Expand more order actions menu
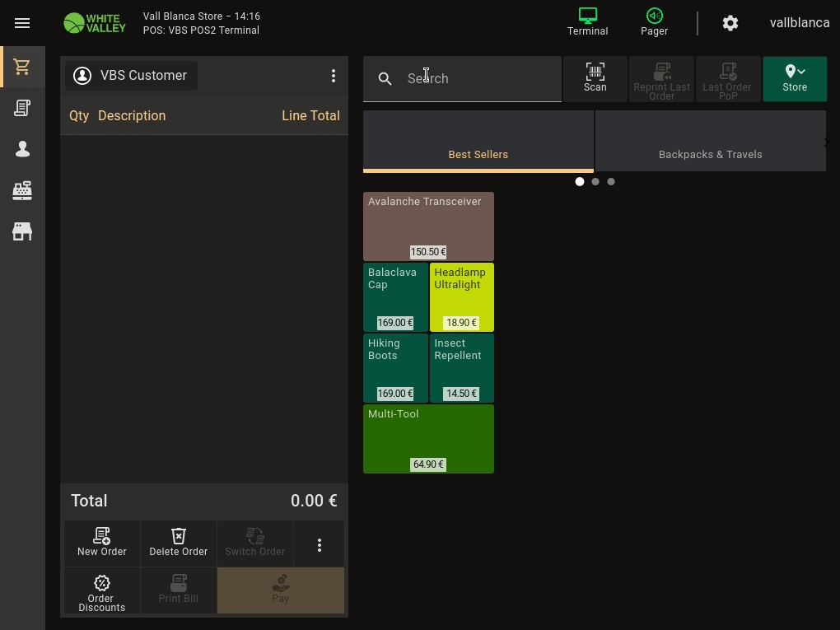This screenshot has height=630, width=840. 319,544
